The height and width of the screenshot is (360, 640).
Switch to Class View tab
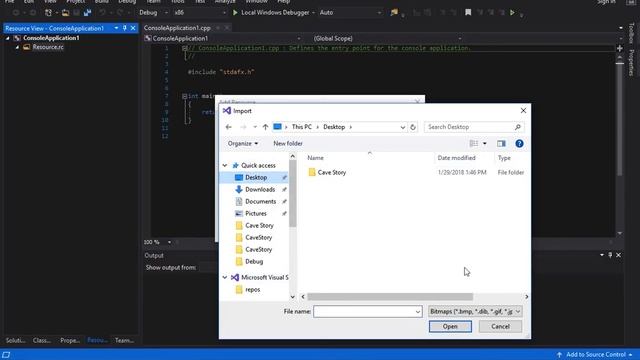point(42,340)
